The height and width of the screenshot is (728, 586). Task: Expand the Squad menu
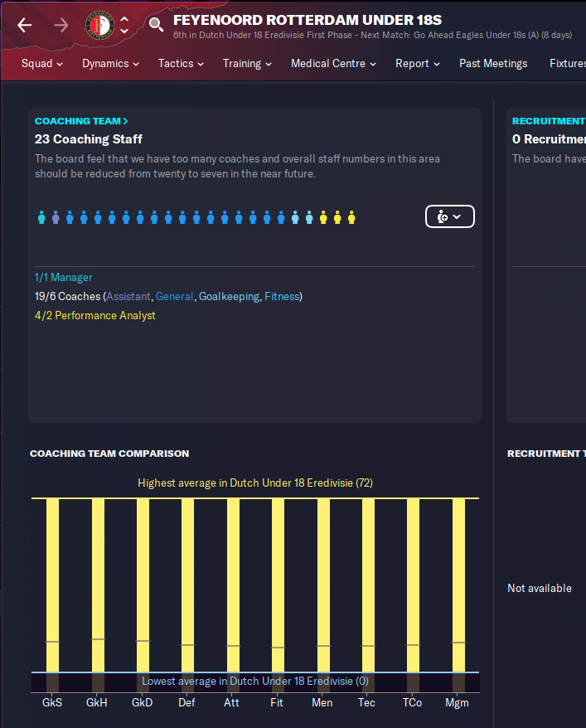(x=41, y=64)
